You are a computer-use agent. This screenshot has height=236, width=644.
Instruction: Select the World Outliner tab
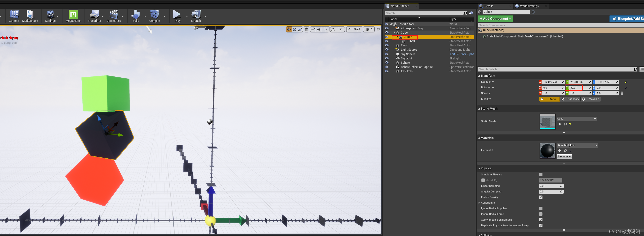[x=399, y=6]
